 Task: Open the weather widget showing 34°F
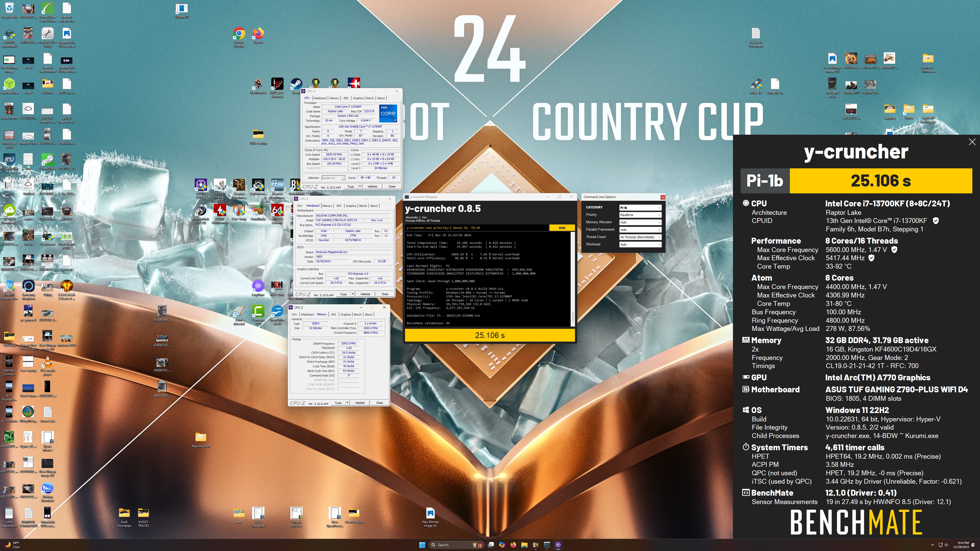coord(13,545)
